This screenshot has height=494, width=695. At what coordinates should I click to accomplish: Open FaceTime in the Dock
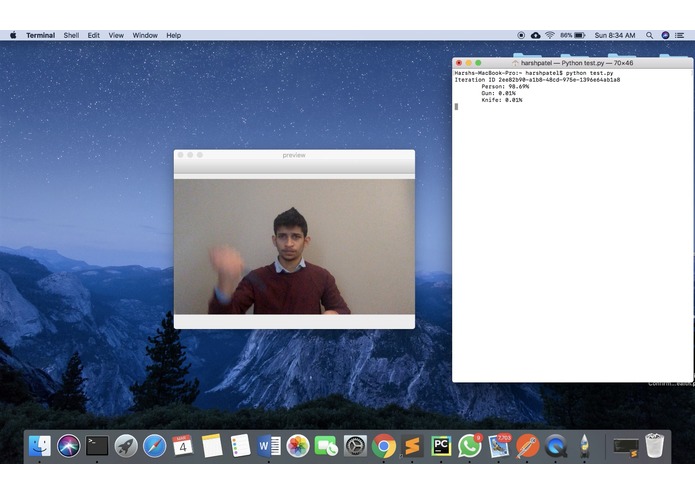[x=326, y=446]
